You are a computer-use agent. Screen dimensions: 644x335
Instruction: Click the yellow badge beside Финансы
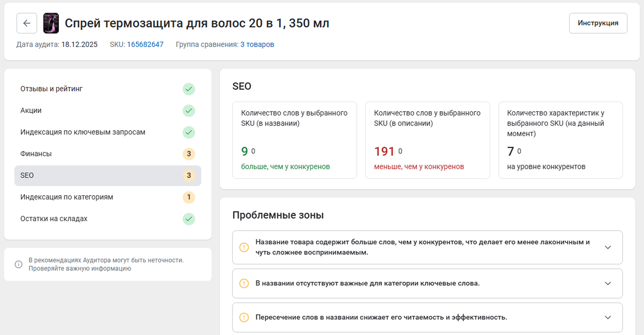(x=189, y=154)
